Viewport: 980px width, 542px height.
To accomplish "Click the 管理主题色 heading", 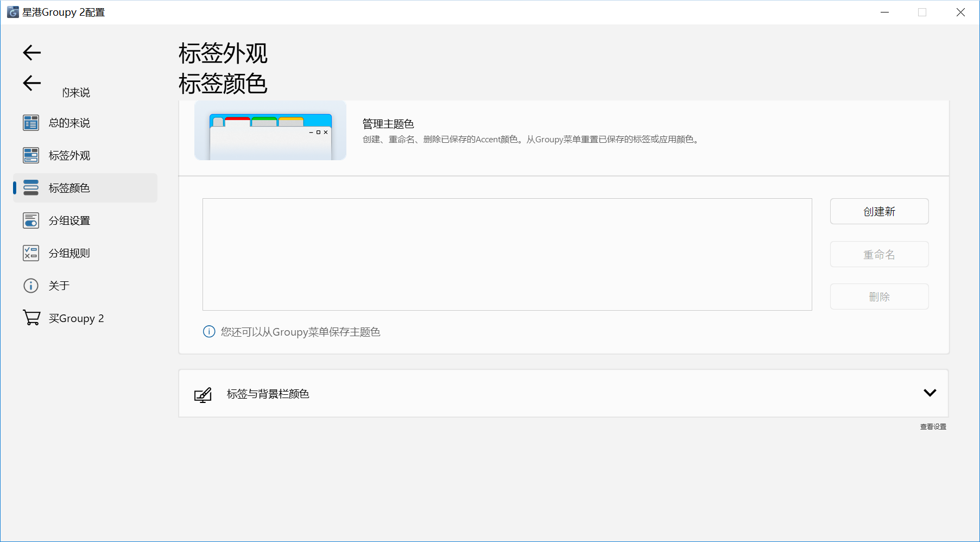I will coord(388,124).
